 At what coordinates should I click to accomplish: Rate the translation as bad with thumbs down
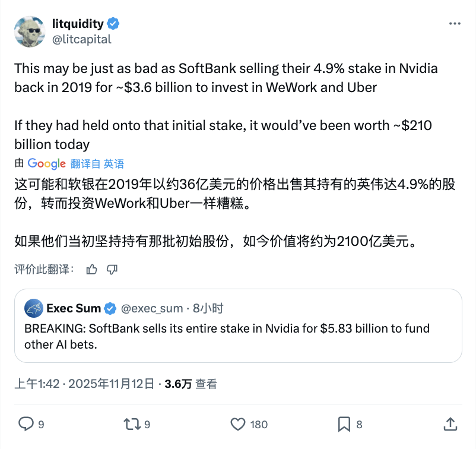click(x=113, y=269)
